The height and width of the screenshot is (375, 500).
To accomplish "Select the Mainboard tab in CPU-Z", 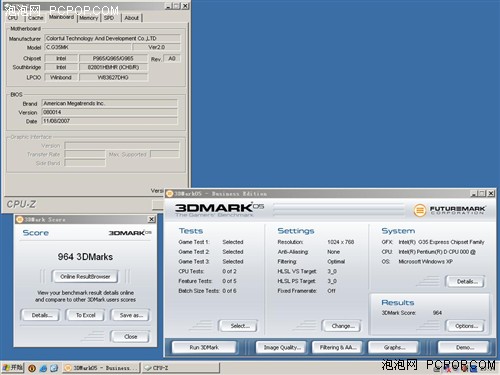I will [x=61, y=17].
